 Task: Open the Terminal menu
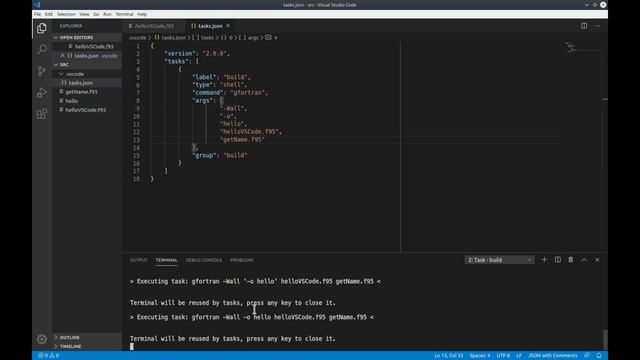coord(124,14)
